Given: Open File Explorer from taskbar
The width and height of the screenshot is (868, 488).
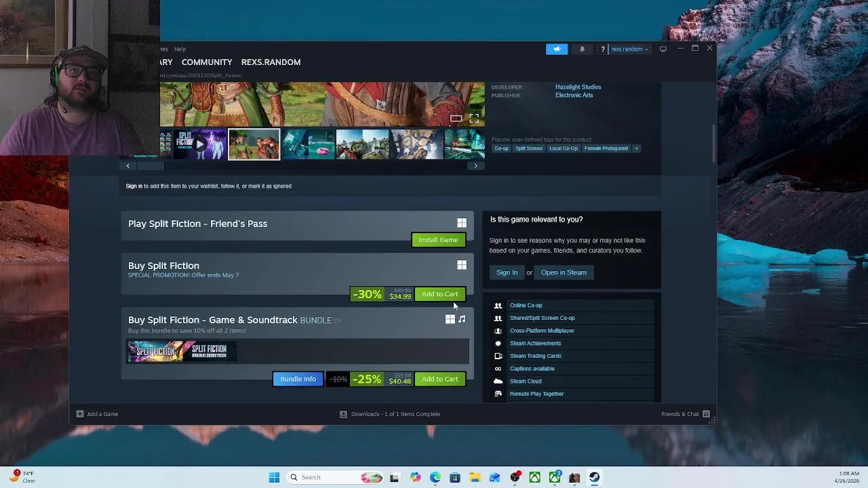Looking at the screenshot, I should 475,477.
